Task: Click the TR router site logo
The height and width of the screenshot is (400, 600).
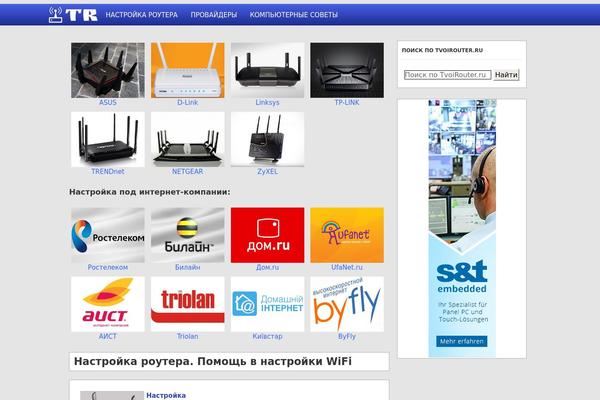Action: [x=73, y=15]
